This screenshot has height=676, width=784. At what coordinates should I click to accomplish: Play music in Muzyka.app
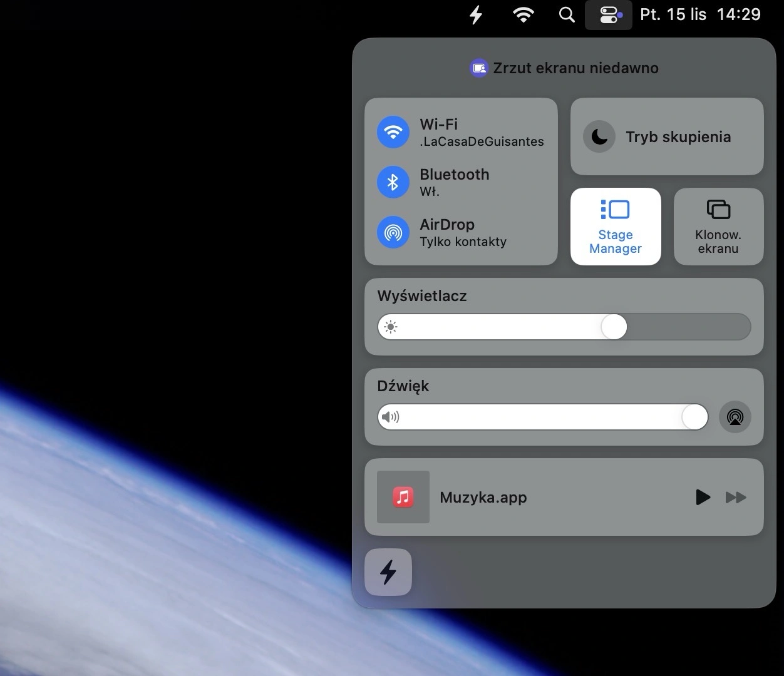(703, 497)
